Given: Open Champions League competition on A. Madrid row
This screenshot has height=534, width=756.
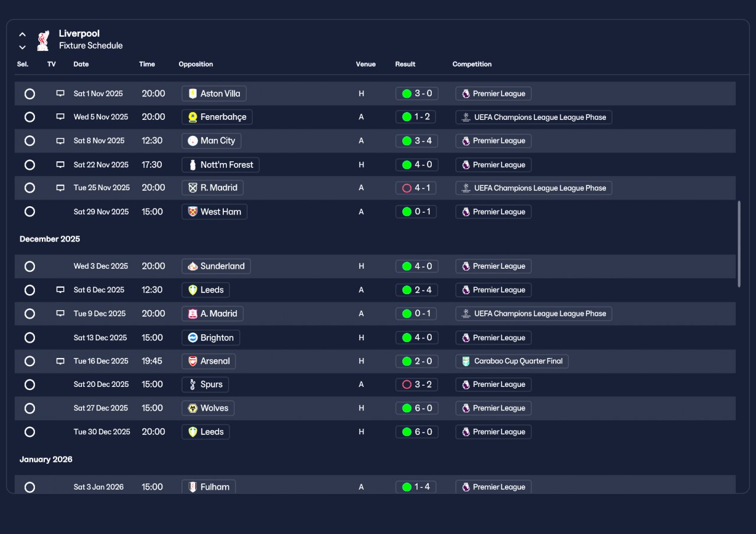Looking at the screenshot, I should (534, 314).
